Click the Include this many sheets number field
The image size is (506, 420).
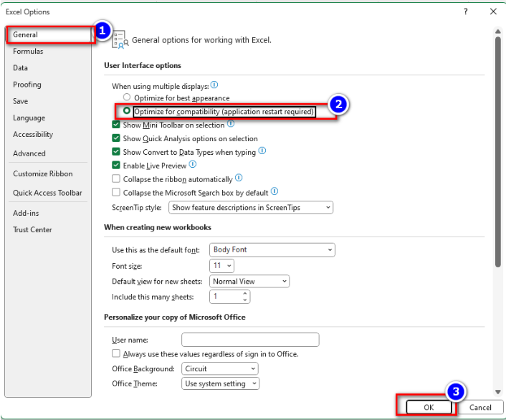tap(226, 297)
